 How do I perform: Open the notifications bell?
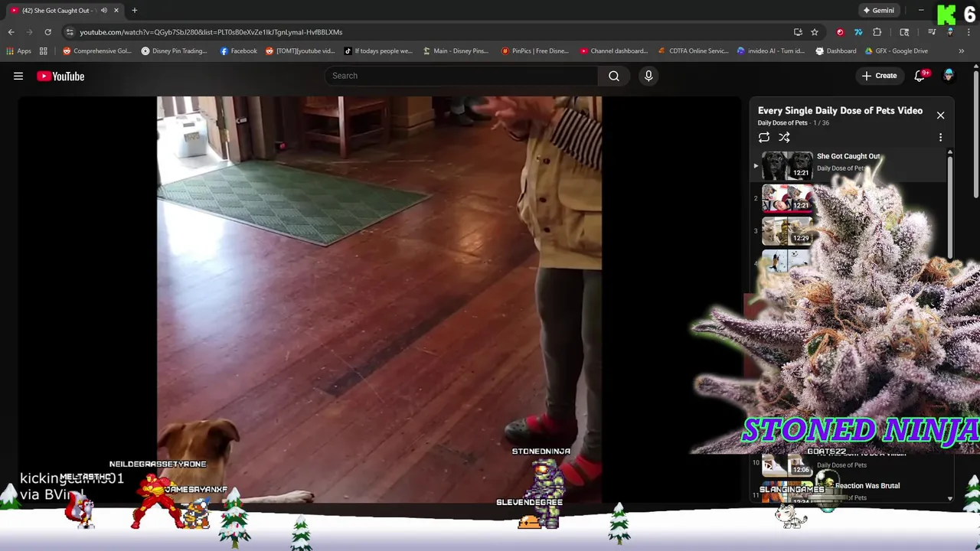pos(921,76)
